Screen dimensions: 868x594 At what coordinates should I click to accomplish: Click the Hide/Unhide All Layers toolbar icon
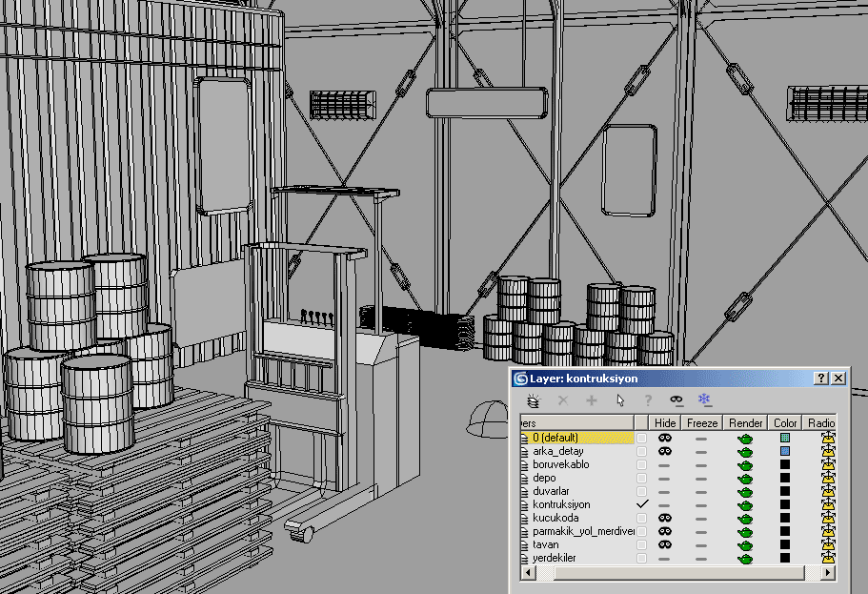point(676,401)
